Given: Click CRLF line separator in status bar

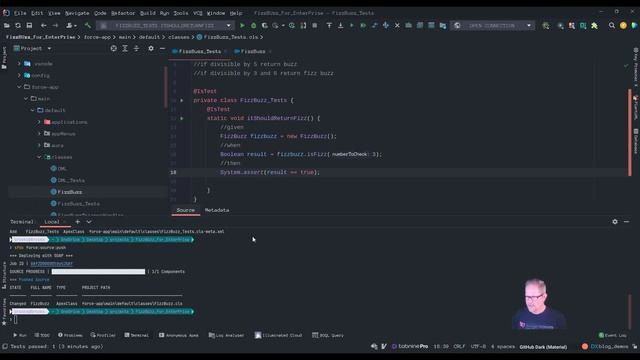Looking at the screenshot, I should 459,347.
